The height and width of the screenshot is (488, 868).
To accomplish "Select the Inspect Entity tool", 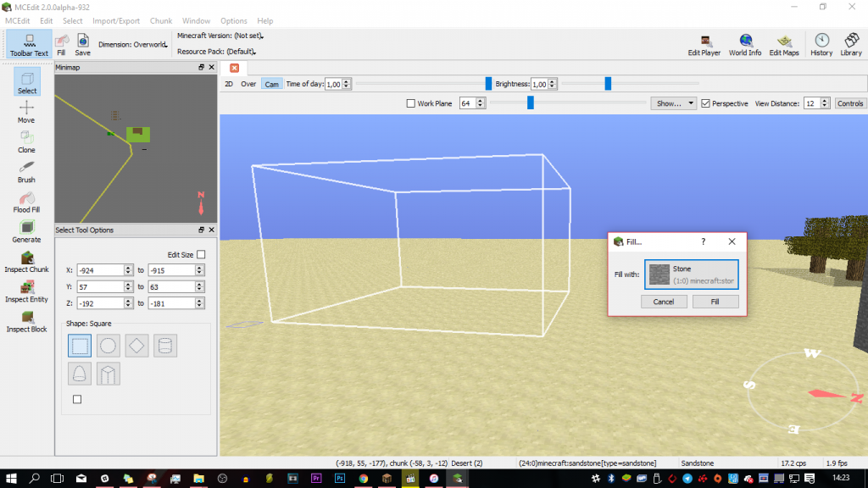I will 26,291.
